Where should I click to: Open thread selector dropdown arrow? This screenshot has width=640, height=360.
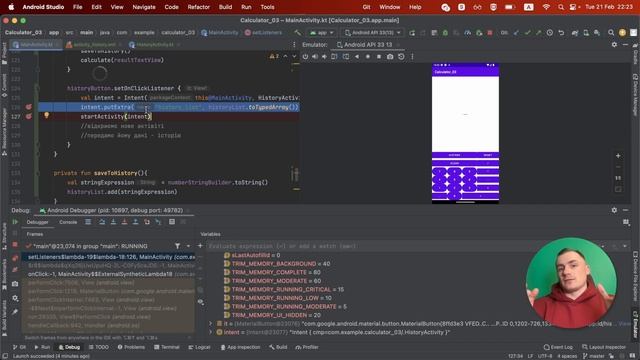click(x=188, y=246)
